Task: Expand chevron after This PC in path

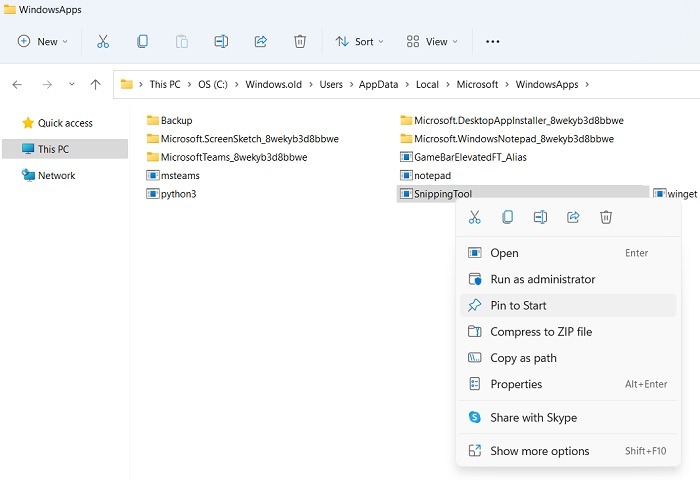Action: point(189,84)
